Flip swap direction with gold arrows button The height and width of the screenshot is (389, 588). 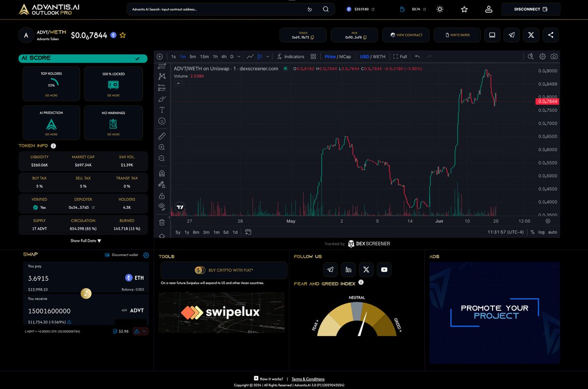(x=86, y=293)
